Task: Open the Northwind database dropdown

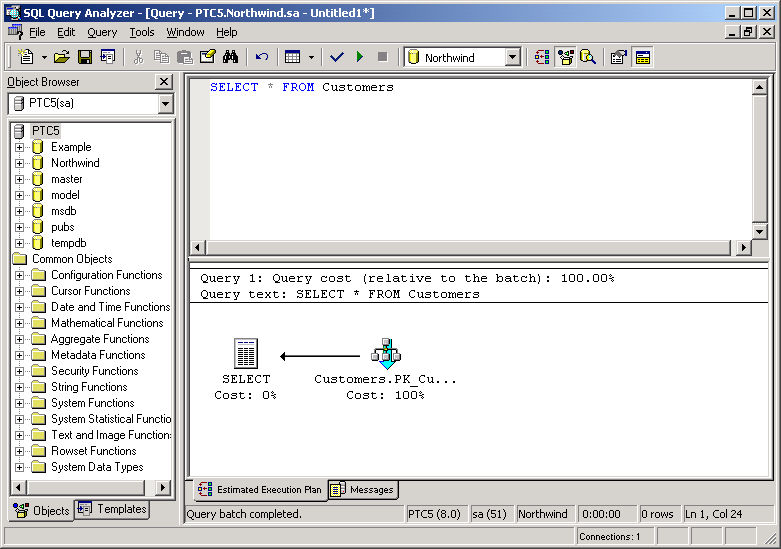Action: 512,57
